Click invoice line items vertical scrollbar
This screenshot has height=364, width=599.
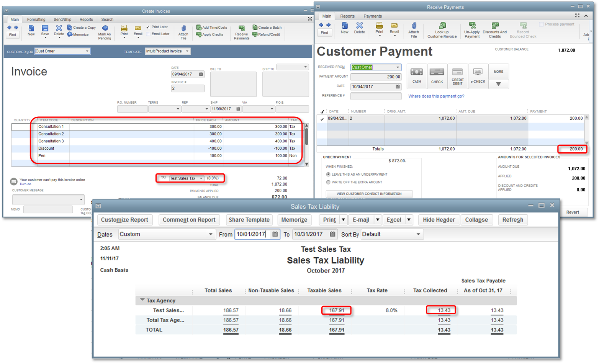coord(306,144)
